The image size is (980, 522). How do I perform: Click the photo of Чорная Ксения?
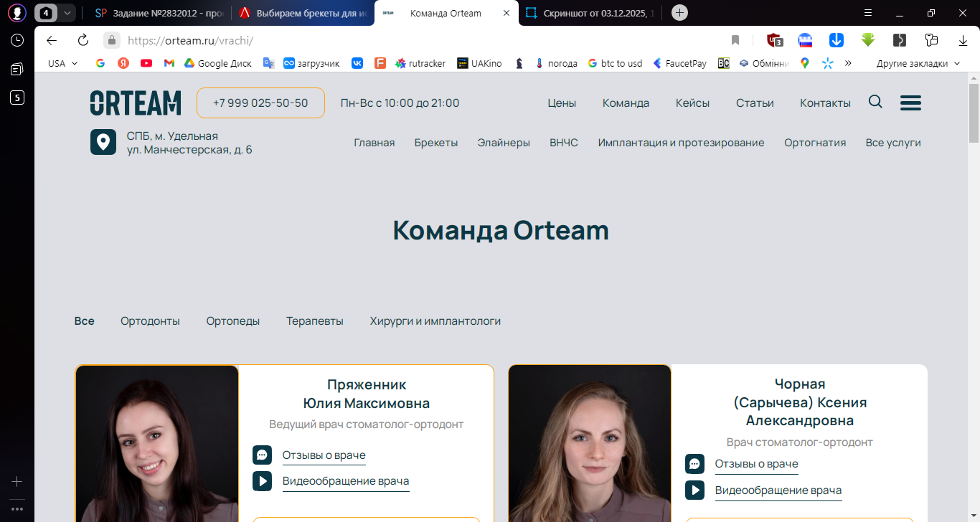(590, 443)
